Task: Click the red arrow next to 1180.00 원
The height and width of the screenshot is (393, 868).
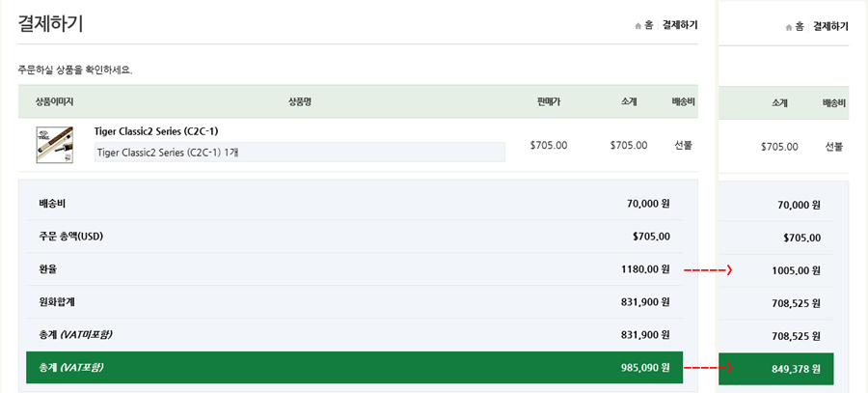Action: 708,270
